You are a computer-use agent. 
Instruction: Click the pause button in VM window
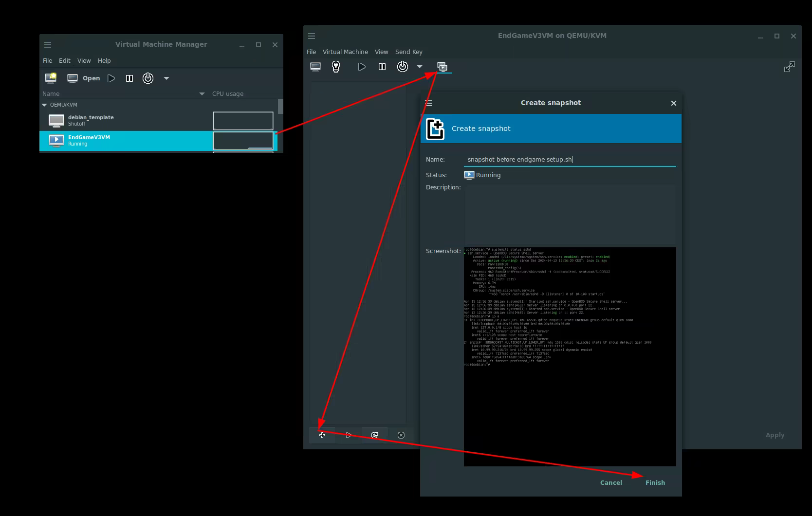pyautogui.click(x=382, y=67)
